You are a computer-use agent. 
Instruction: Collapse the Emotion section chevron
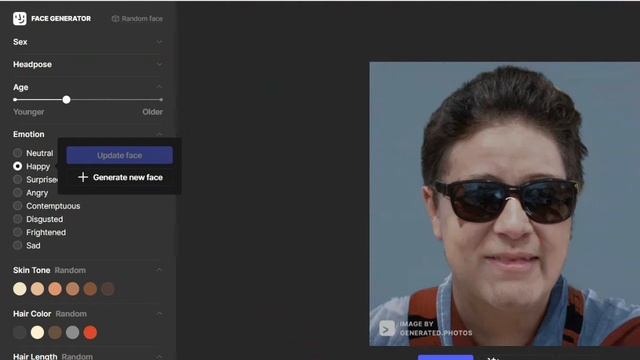159,133
